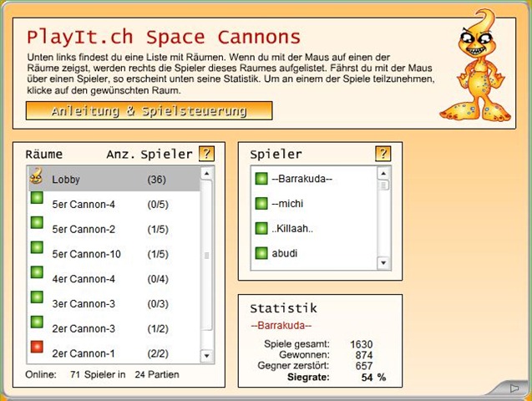The image size is (532, 401).
Task: Click player list scroll up arrow
Action: point(383,174)
